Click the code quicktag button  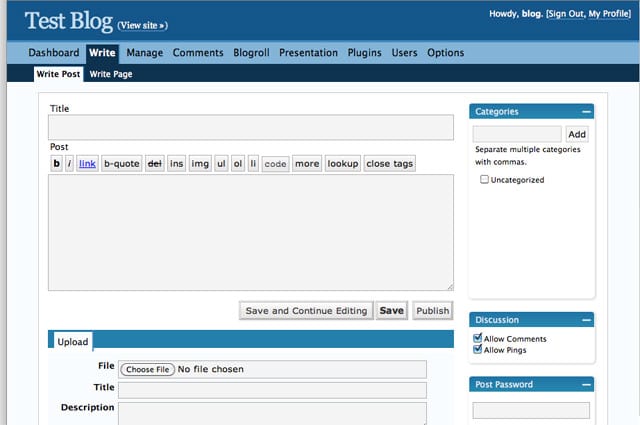[x=275, y=163]
